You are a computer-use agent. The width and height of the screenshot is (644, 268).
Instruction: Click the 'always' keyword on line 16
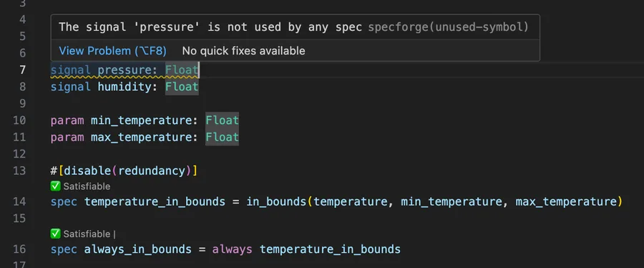click(x=232, y=249)
